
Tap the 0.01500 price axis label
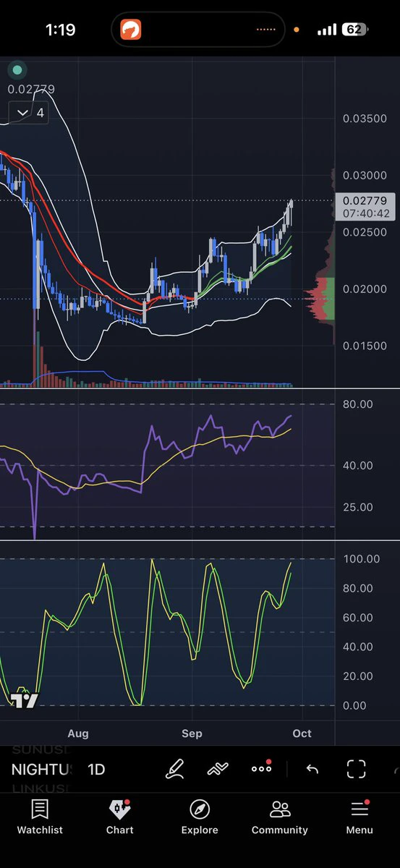[x=365, y=346]
